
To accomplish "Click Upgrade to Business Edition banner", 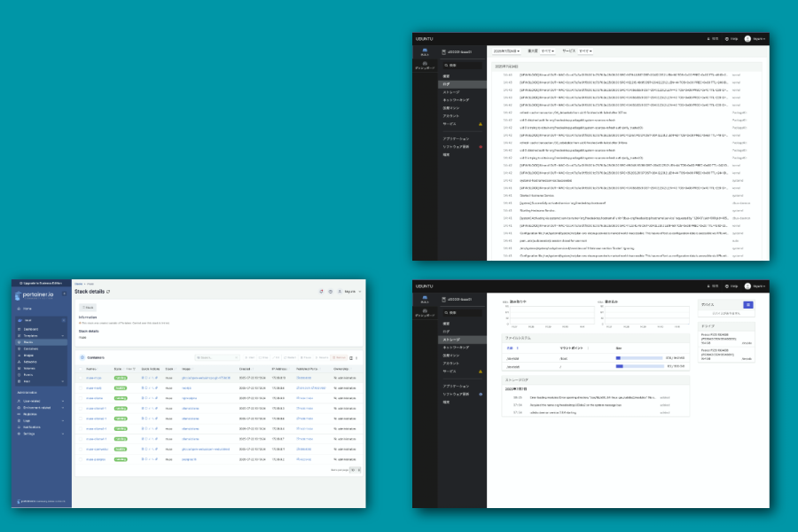I will tap(41, 283).
